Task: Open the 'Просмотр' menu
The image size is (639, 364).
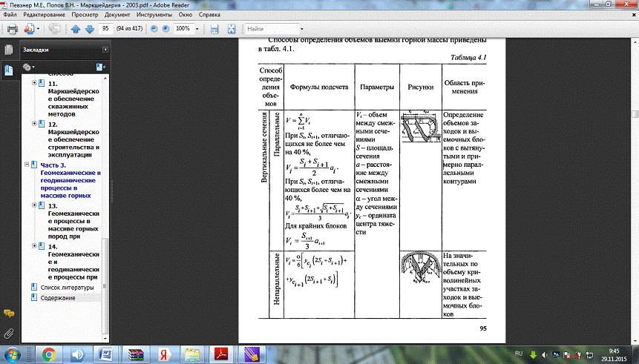Action: pos(85,15)
